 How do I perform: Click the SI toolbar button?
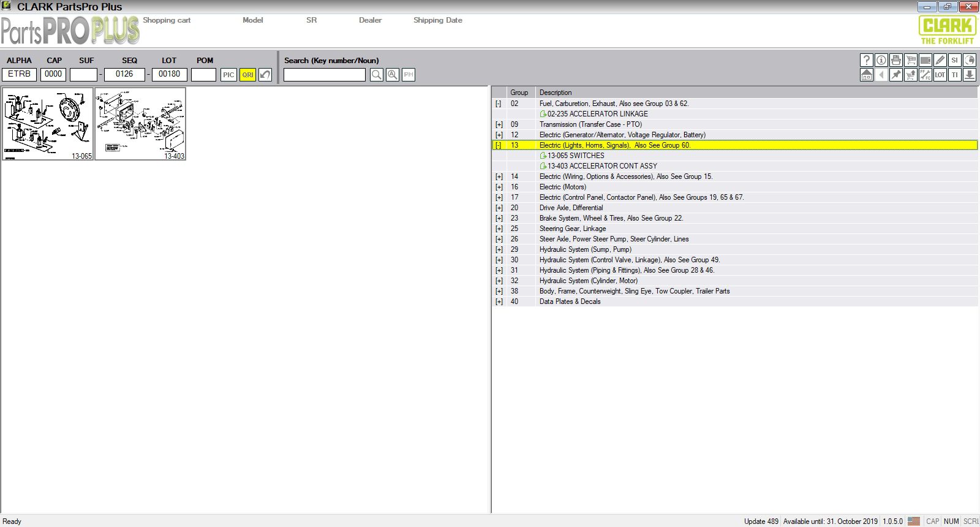pos(955,60)
